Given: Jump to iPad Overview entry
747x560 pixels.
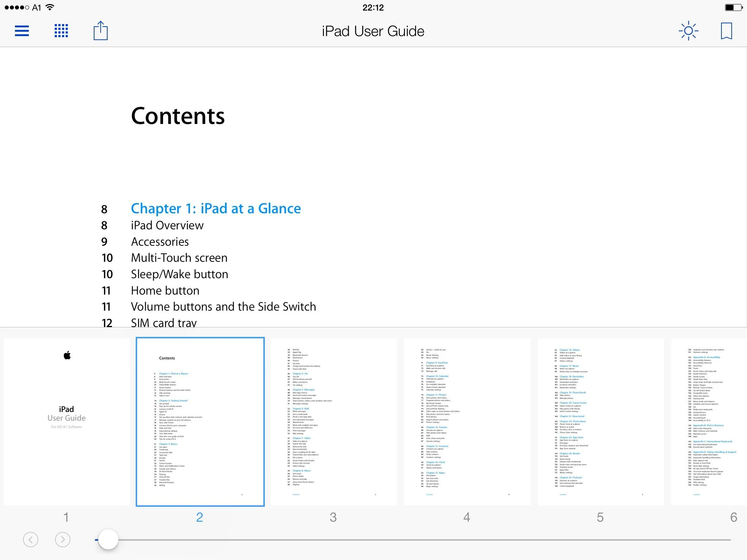Looking at the screenshot, I should [x=167, y=225].
